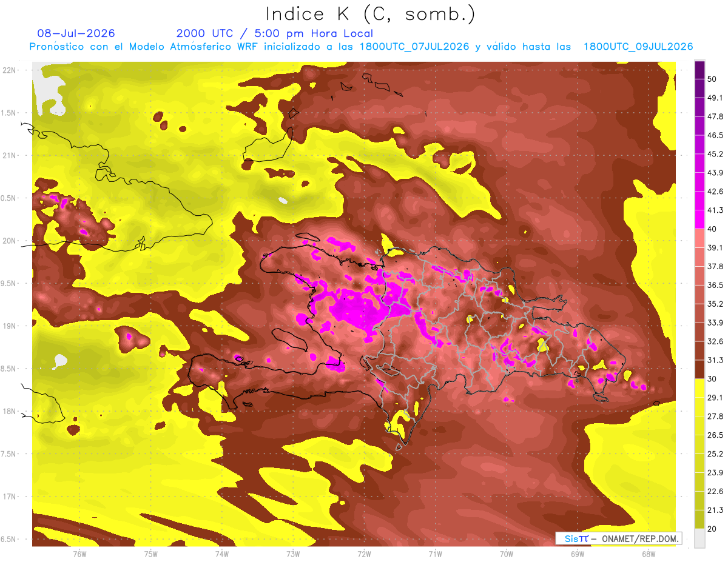Click the 'SisTT - ONAMET/REP.DOM.' credit label

618,538
